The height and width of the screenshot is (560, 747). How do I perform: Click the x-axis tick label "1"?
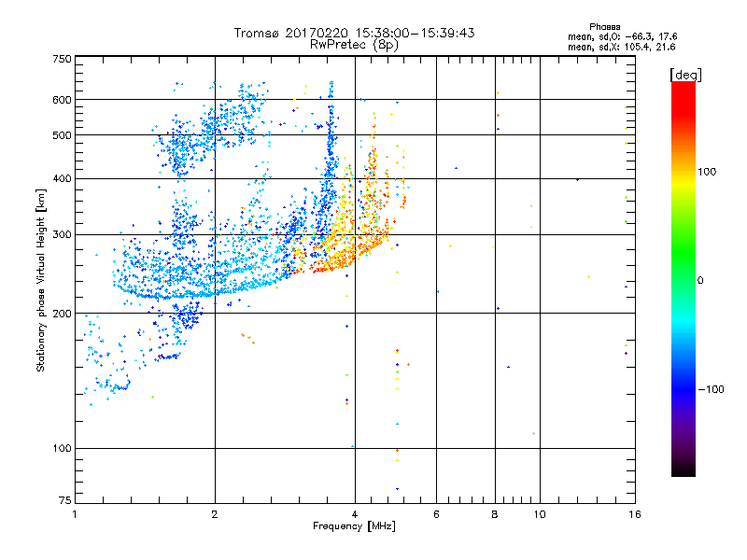pyautogui.click(x=75, y=514)
